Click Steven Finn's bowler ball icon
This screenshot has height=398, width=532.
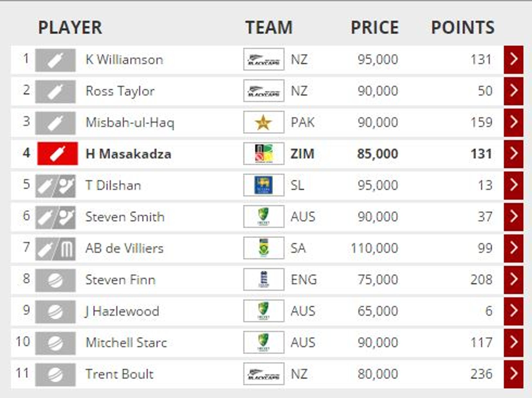55,280
